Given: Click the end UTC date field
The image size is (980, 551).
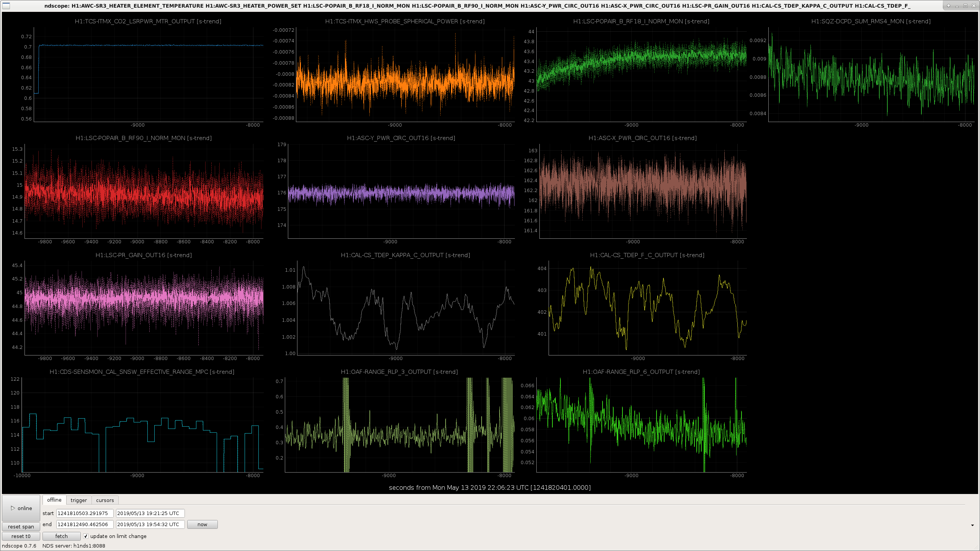Looking at the screenshot, I should 150,524.
